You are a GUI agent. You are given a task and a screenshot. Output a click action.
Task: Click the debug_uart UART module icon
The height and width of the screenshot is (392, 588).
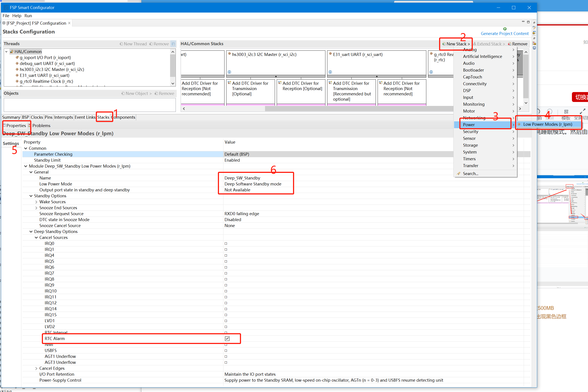coord(17,63)
